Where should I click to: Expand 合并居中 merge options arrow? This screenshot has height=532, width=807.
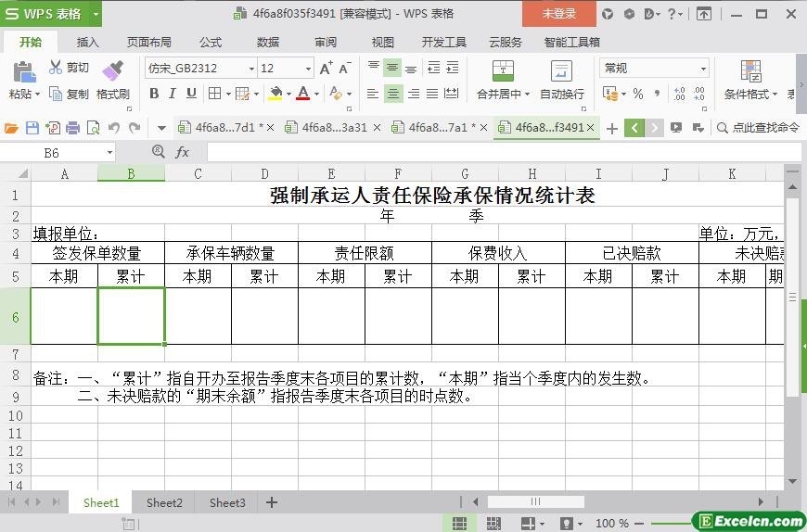527,95
